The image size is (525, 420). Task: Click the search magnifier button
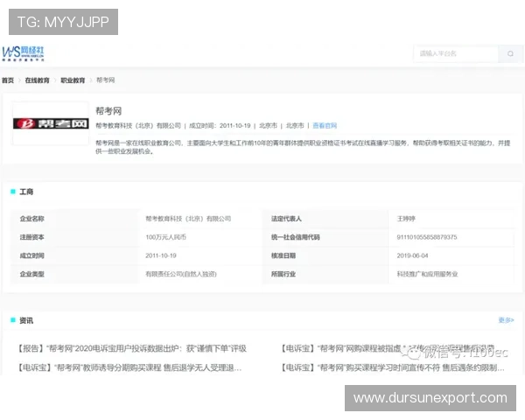[x=510, y=53]
